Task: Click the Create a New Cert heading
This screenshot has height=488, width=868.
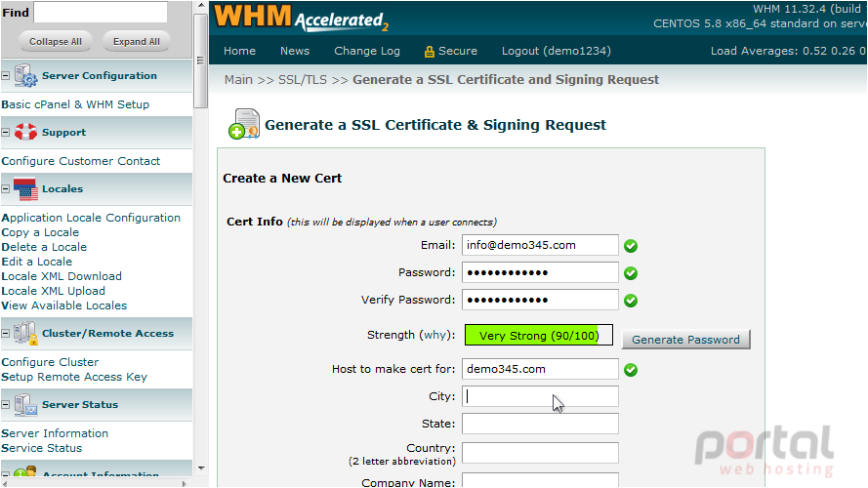Action: point(282,179)
